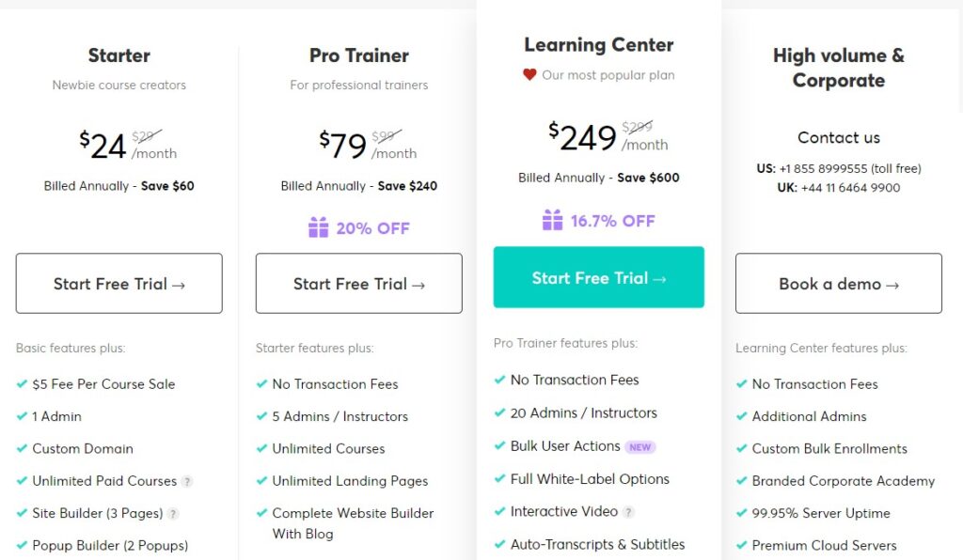The height and width of the screenshot is (560, 963).
Task: Click the gift icon beside 16.7% OFF
Action: [552, 220]
